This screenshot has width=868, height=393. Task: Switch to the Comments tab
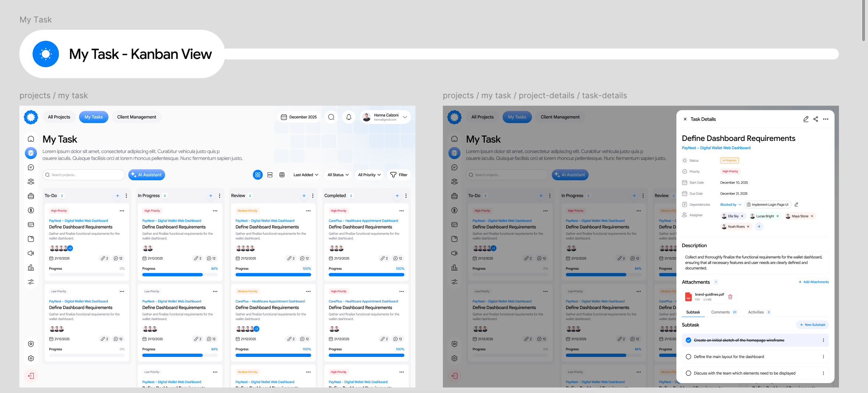pos(720,312)
